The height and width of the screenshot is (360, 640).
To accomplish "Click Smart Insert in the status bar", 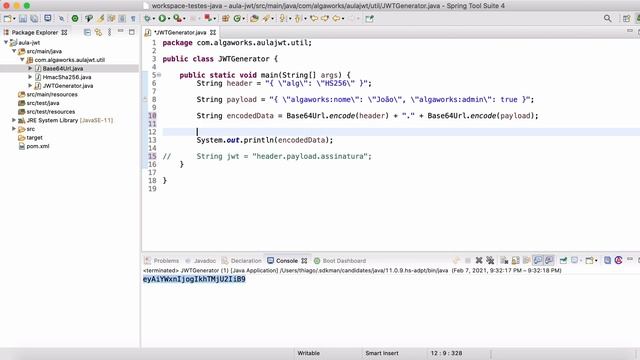I will click(382, 353).
